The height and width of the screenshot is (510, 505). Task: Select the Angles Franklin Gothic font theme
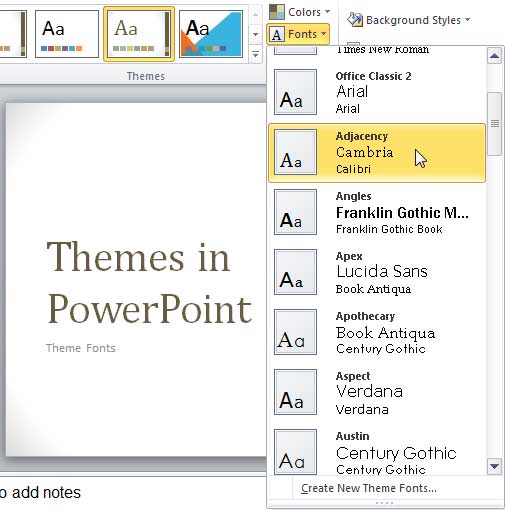377,212
